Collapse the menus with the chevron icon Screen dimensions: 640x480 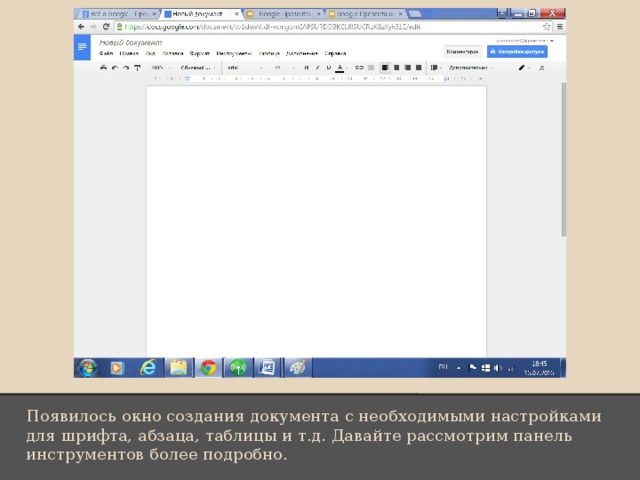point(542,68)
